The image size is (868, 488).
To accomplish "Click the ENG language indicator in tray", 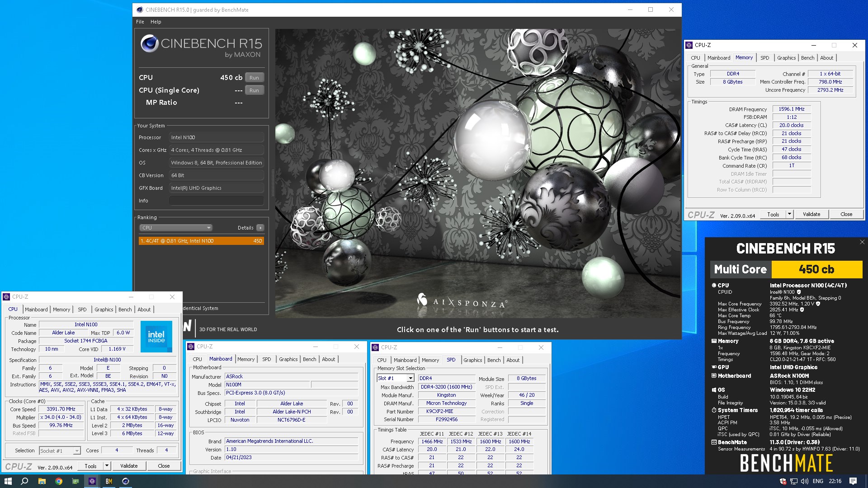I will [818, 481].
